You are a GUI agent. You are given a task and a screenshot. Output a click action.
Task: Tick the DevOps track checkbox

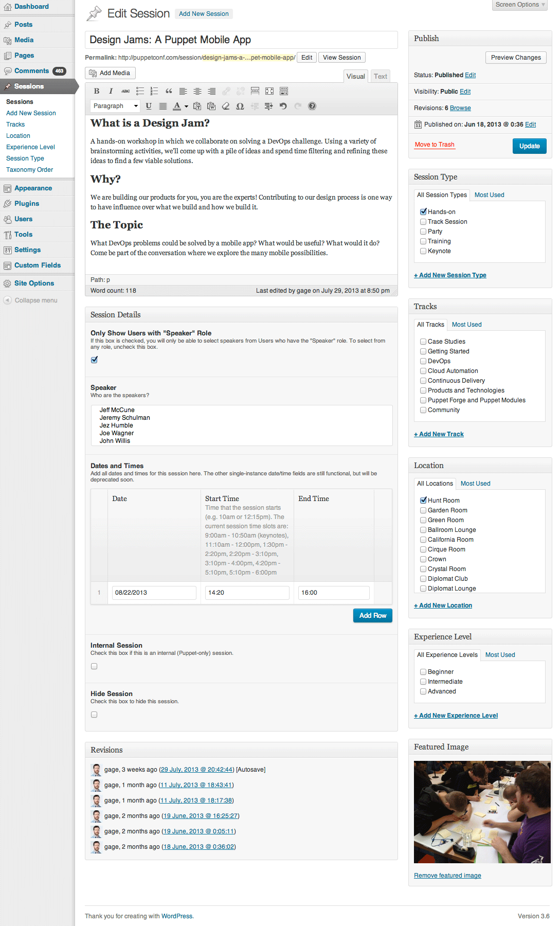pos(423,361)
